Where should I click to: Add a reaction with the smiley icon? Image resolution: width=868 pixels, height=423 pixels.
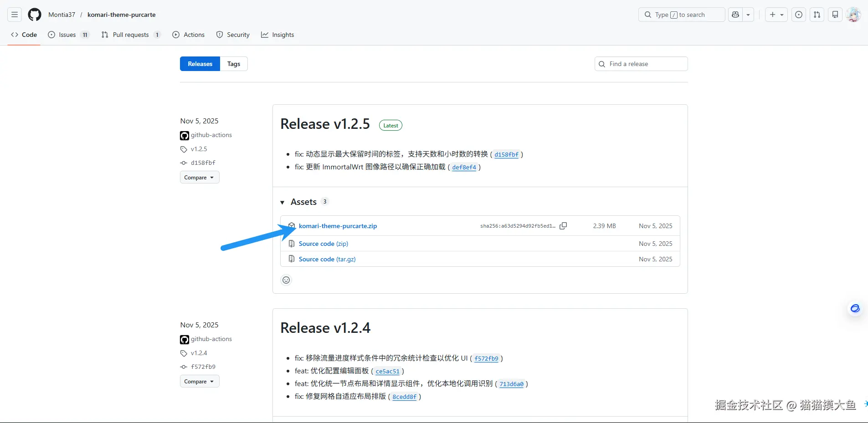click(x=286, y=280)
